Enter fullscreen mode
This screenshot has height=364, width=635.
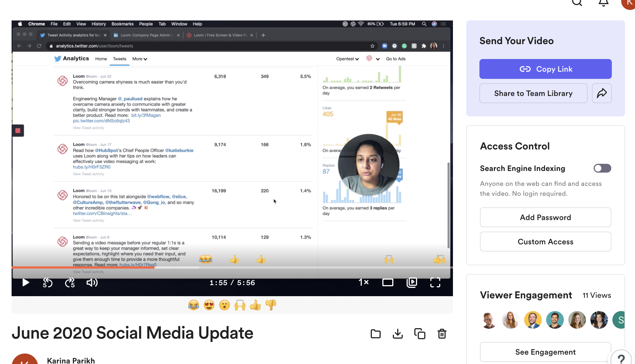(435, 282)
